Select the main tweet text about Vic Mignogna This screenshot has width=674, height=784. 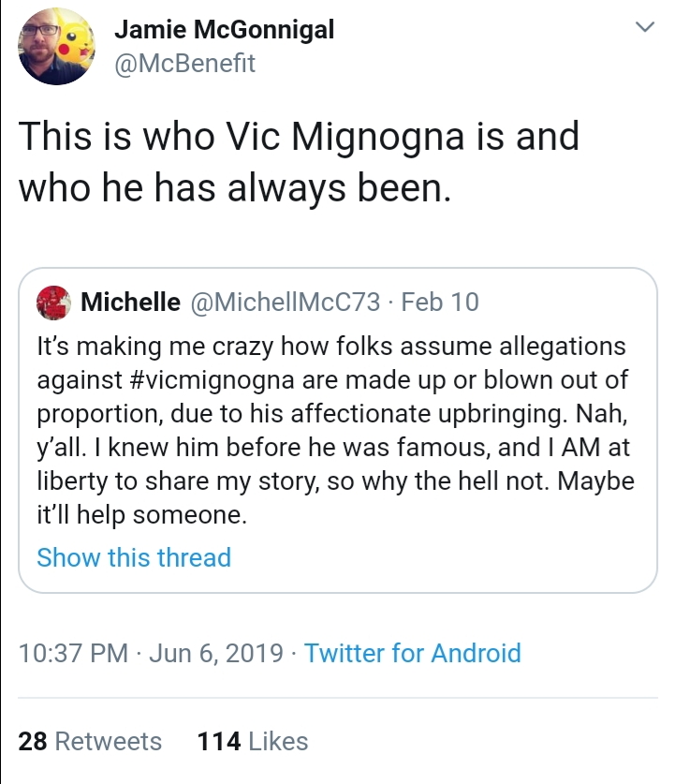(x=299, y=162)
